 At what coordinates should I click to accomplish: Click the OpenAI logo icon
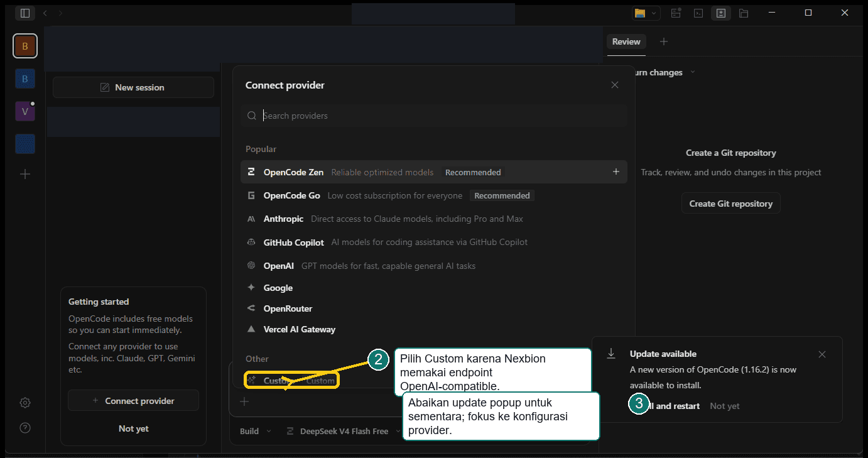click(251, 266)
